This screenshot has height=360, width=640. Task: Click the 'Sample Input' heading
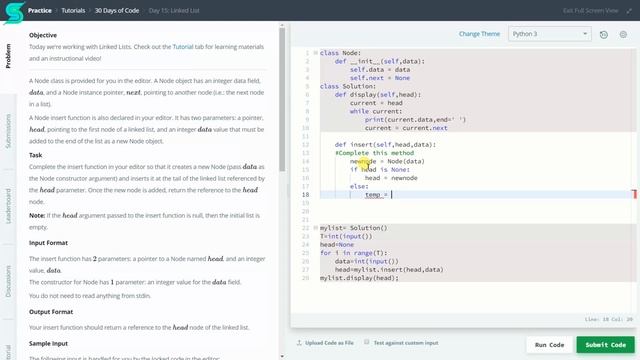point(48,344)
